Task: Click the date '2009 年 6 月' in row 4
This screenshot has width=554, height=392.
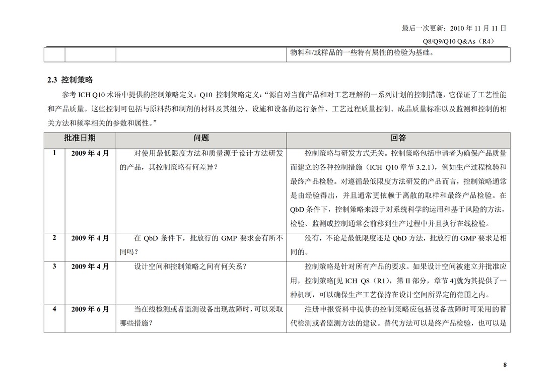Action: [90, 309]
